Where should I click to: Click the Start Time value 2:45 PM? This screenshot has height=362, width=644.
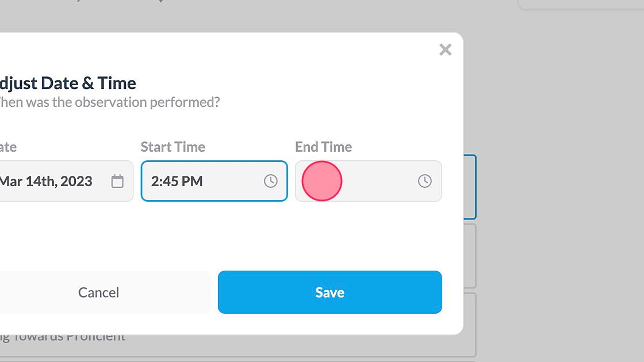pos(177,181)
